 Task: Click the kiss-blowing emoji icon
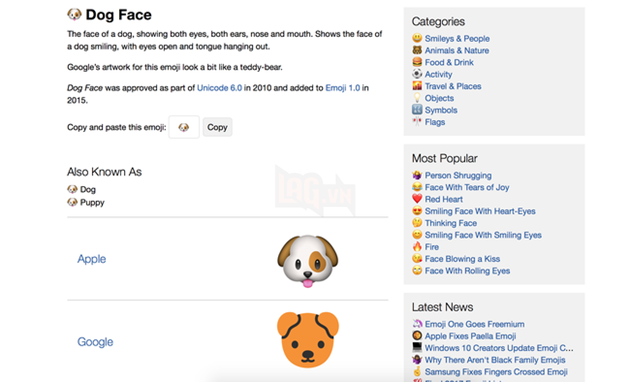417,259
